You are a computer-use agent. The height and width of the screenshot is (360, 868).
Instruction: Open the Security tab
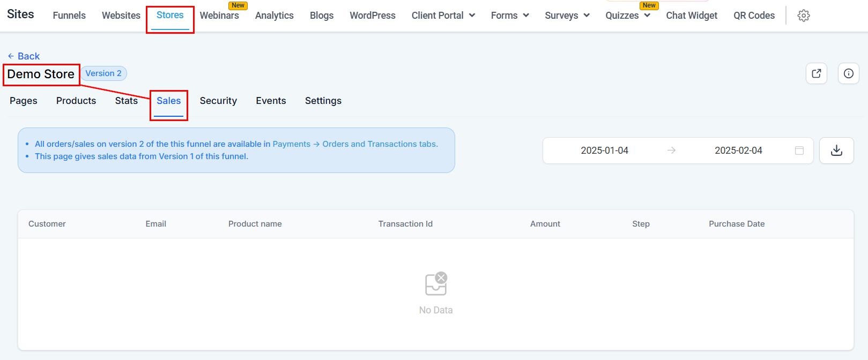tap(218, 101)
